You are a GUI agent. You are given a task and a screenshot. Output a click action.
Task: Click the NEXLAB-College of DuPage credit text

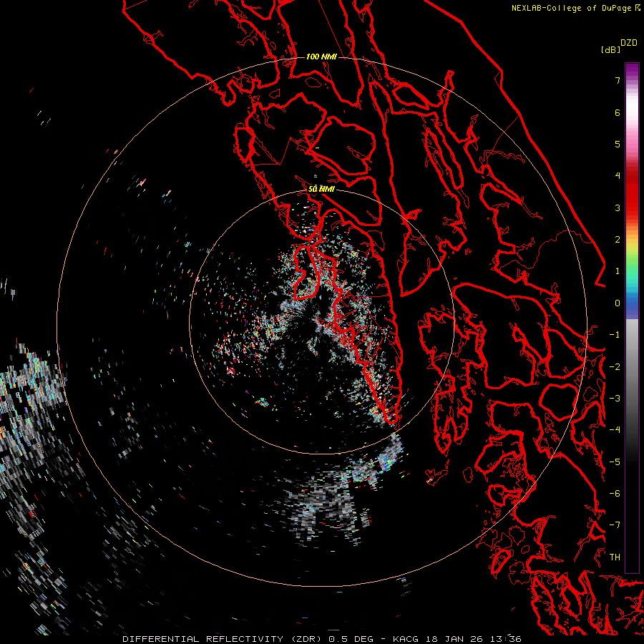pyautogui.click(x=571, y=8)
